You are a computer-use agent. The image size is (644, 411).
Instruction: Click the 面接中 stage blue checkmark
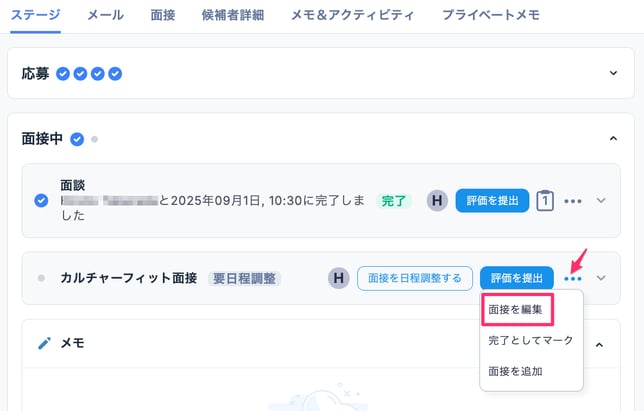pos(77,139)
